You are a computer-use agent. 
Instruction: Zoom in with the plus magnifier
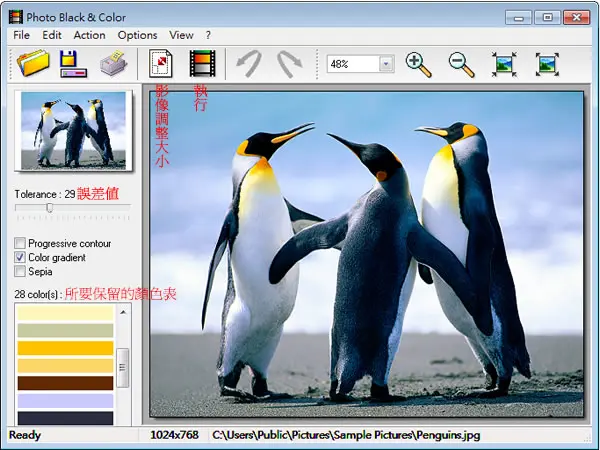[x=418, y=65]
